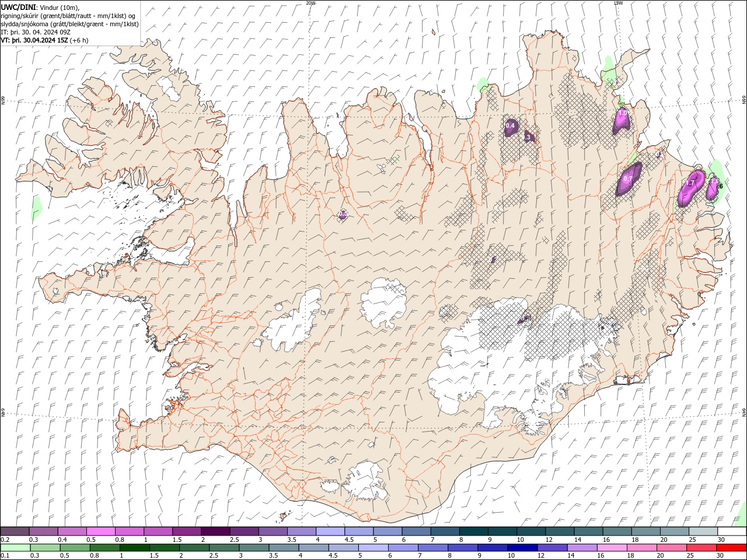Pick the pale green 0.1–0.3 swatch in bottom legend row
The height and width of the screenshot is (560, 747).
tap(15, 548)
